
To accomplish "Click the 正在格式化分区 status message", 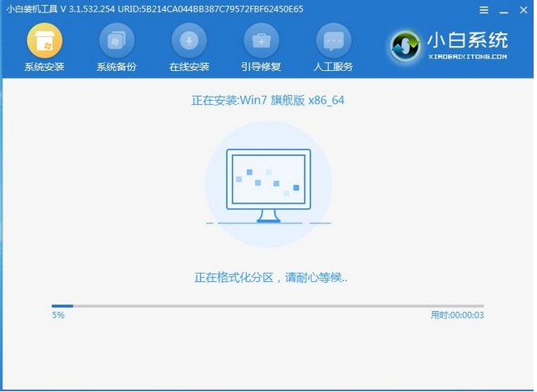I will click(270, 277).
